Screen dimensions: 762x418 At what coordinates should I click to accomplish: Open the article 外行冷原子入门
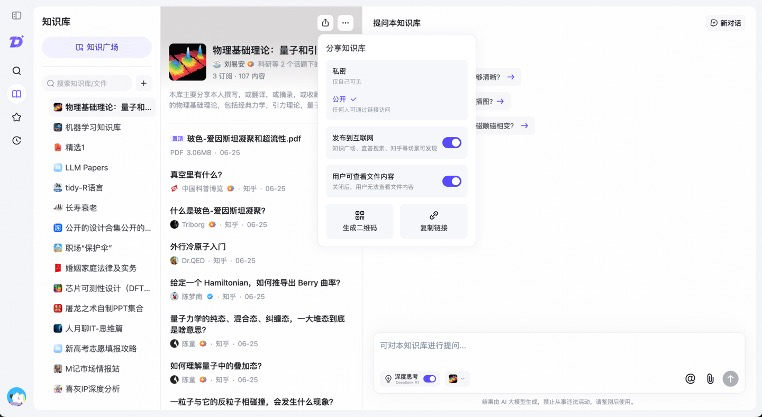tap(197, 246)
